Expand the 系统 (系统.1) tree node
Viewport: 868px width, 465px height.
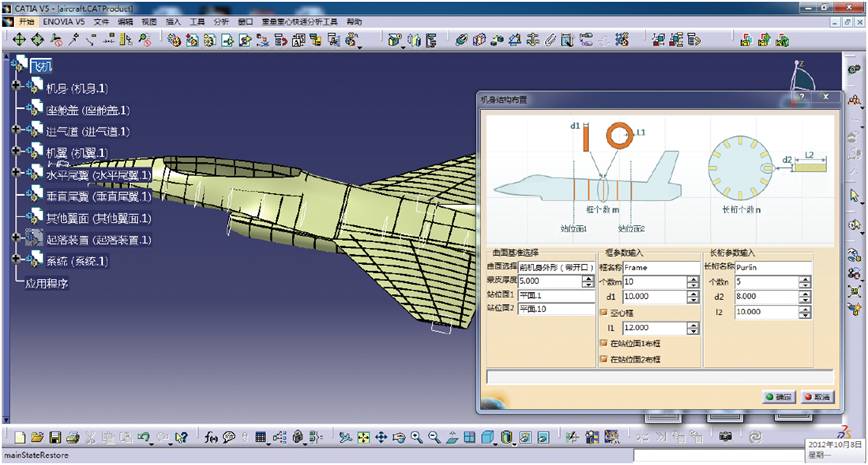[x=16, y=259]
